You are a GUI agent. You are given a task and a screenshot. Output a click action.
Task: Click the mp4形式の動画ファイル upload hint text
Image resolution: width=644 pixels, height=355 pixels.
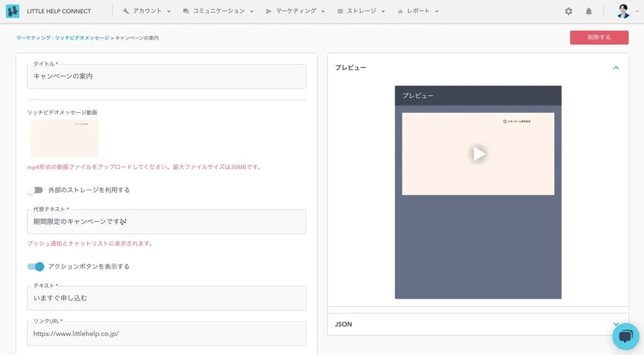[x=144, y=167]
